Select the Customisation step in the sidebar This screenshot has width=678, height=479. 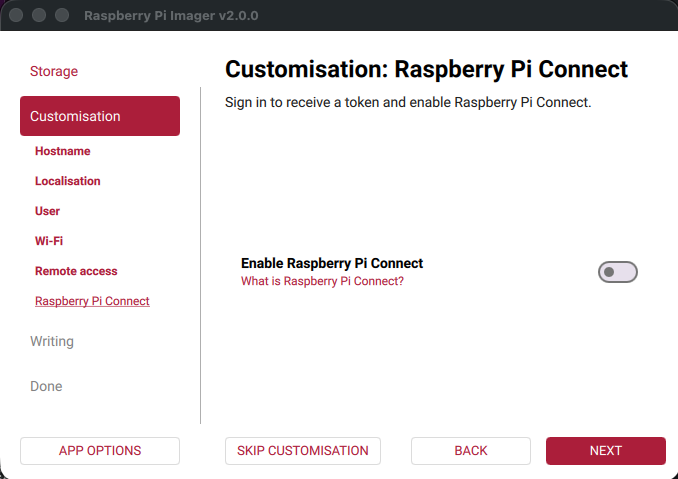pyautogui.click(x=99, y=116)
